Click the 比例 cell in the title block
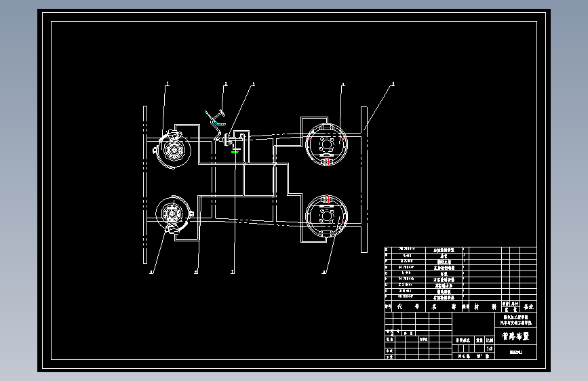The image size is (588, 381). click(490, 340)
